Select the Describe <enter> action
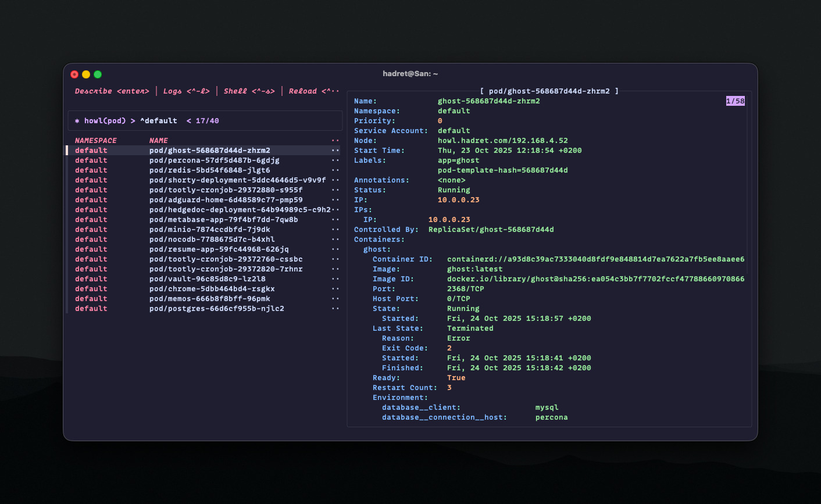This screenshot has width=821, height=504. tap(112, 91)
